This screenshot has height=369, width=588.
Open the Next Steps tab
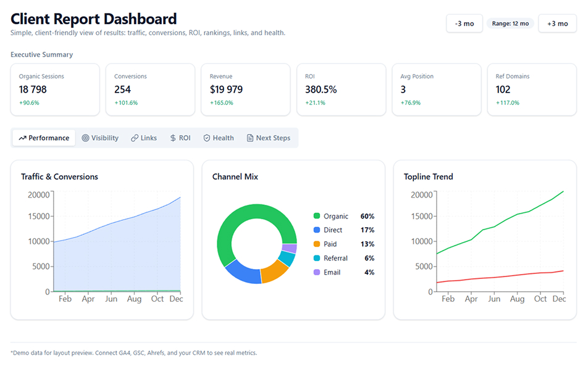pyautogui.click(x=268, y=138)
